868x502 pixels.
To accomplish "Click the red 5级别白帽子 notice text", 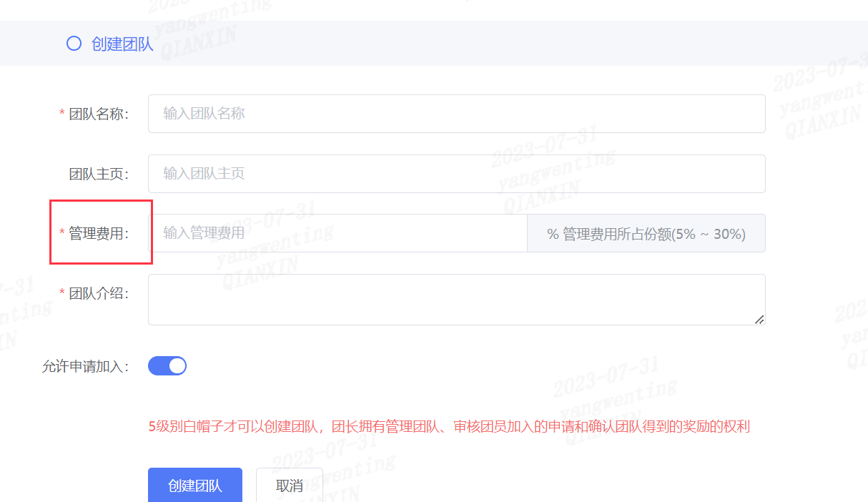I will point(448,427).
